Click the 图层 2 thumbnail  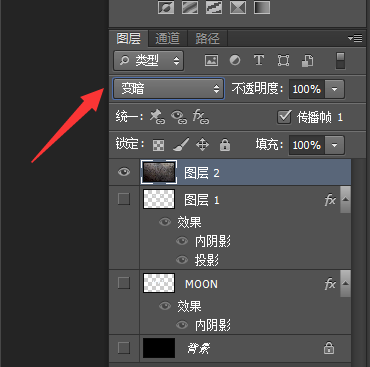159,172
